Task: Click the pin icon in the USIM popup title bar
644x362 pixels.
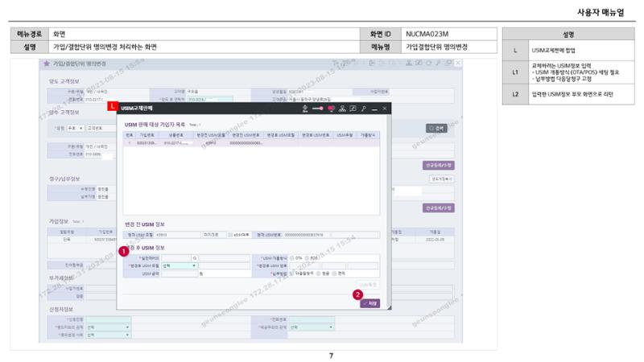Action: 364,109
